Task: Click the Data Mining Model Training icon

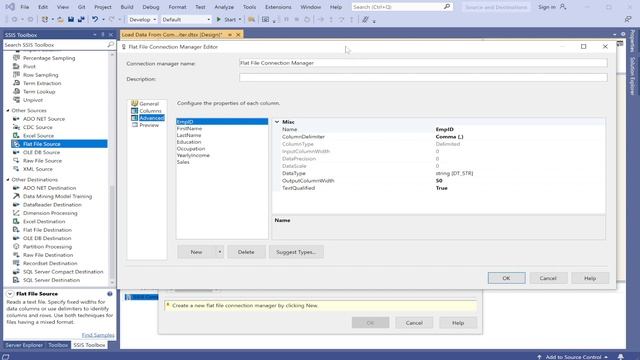Action: click(16, 196)
